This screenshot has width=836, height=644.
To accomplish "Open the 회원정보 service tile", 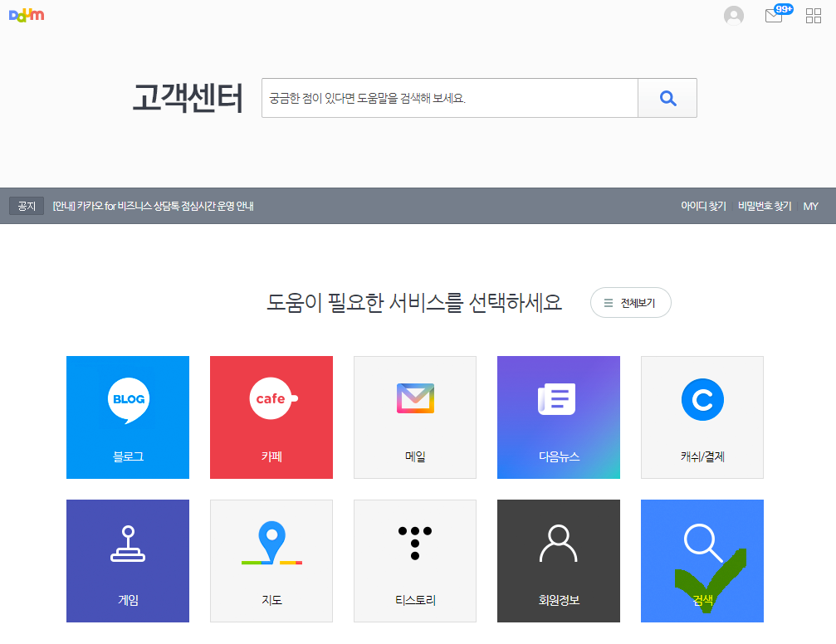I will pos(559,561).
